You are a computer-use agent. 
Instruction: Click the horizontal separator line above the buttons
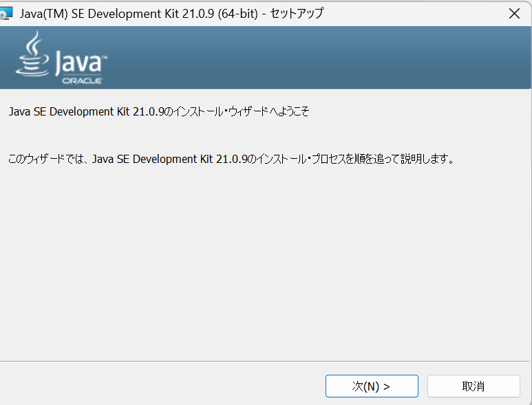[x=266, y=361]
